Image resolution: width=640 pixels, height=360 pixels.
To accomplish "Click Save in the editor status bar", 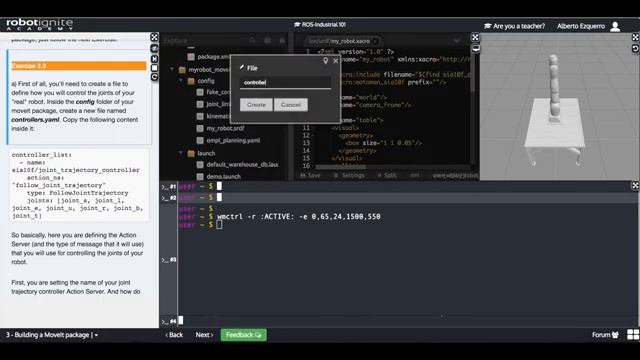I will (x=310, y=175).
